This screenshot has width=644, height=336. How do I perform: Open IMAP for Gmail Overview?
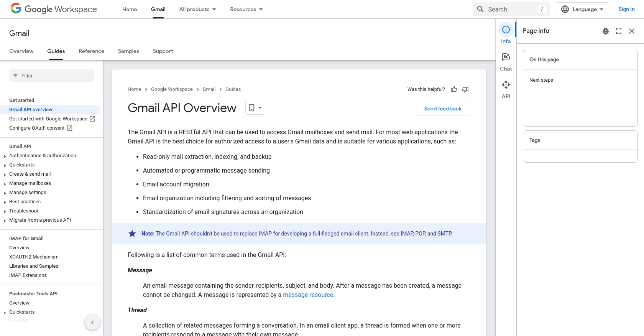pos(19,248)
